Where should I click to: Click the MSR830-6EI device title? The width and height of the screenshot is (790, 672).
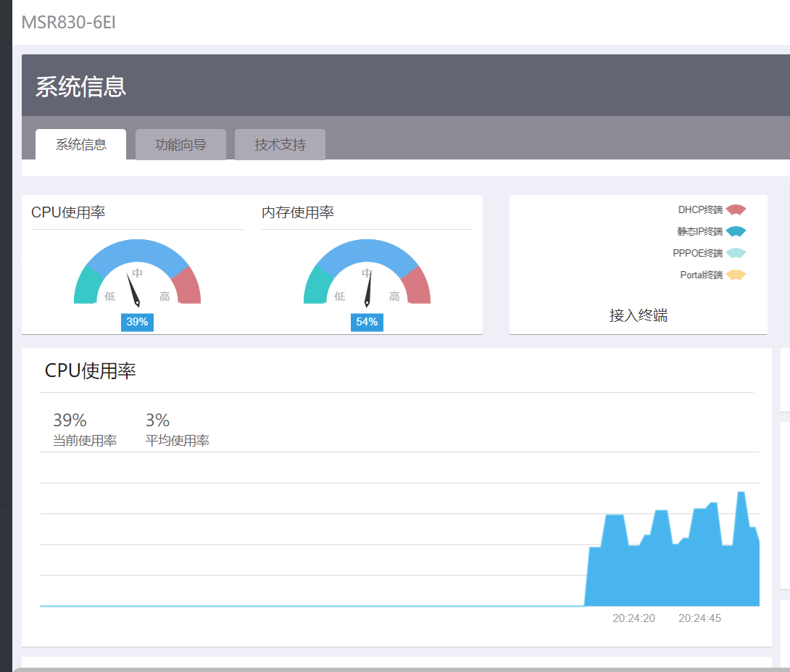tap(68, 22)
